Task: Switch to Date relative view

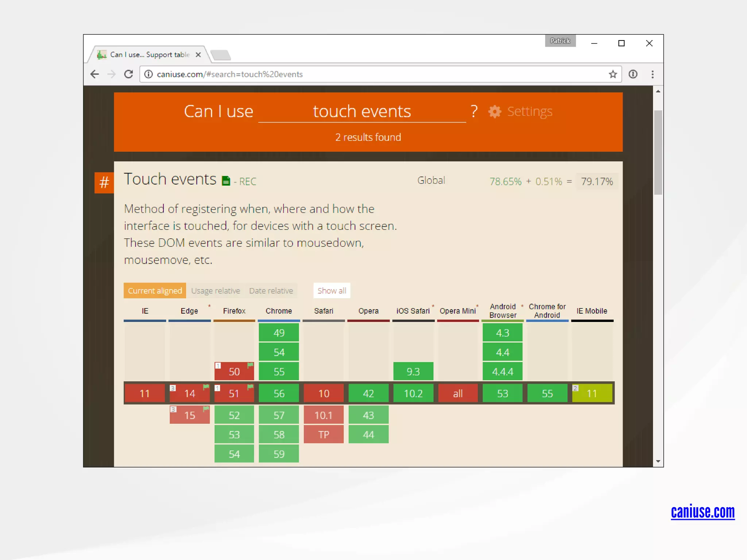Action: [271, 291]
